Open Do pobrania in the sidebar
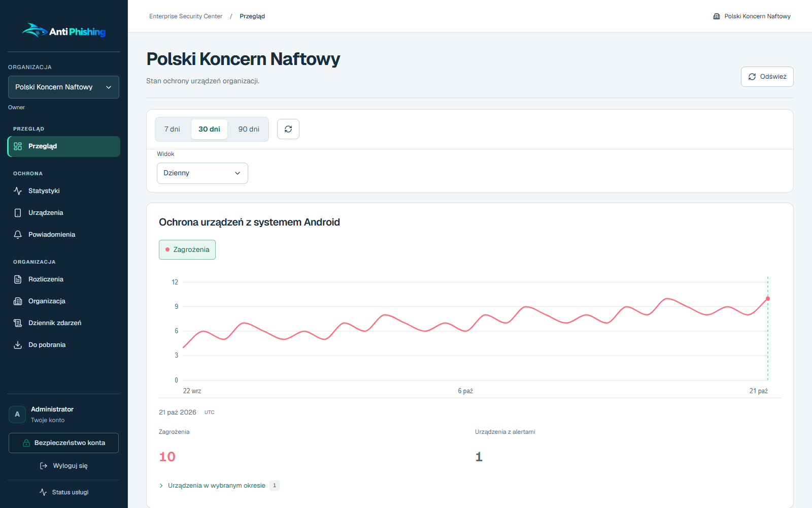This screenshot has height=508, width=812. pos(63,345)
